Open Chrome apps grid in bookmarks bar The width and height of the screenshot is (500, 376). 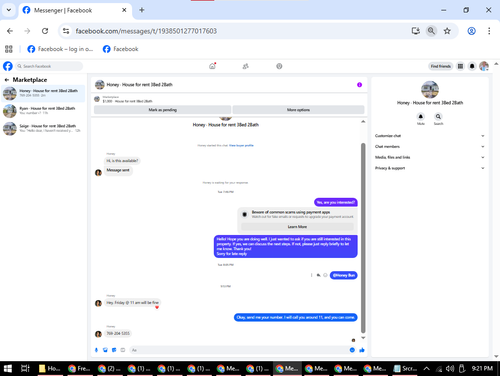pyautogui.click(x=9, y=49)
